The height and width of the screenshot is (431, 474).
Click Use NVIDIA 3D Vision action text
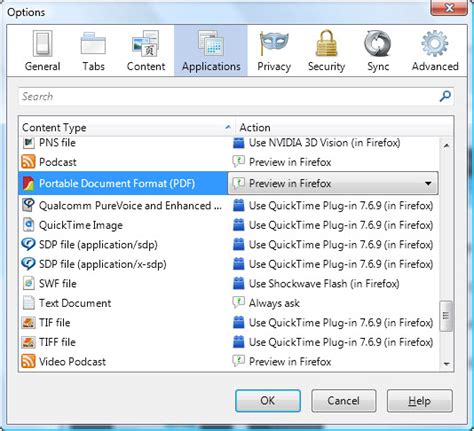click(x=325, y=143)
